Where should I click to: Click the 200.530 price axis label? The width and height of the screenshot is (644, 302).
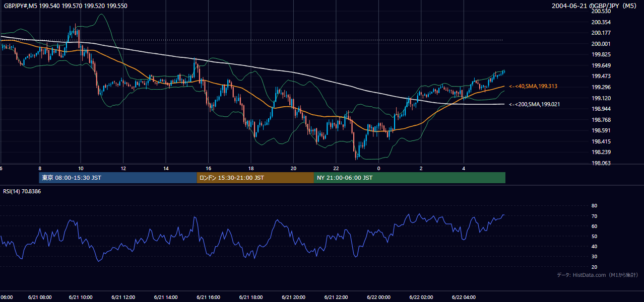601,12
